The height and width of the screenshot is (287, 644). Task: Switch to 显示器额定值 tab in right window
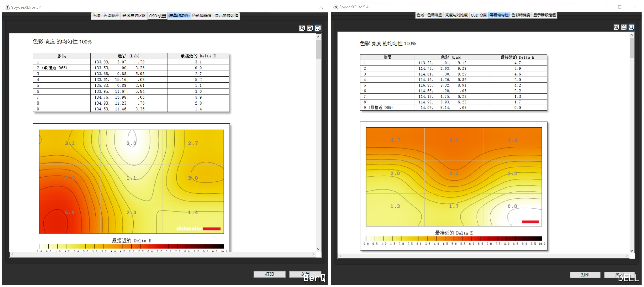click(544, 15)
